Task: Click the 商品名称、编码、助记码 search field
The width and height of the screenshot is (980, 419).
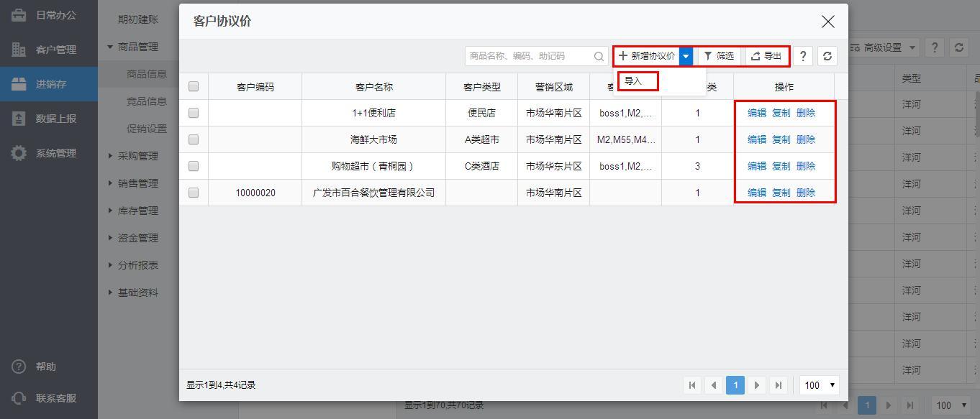Action: coord(529,56)
